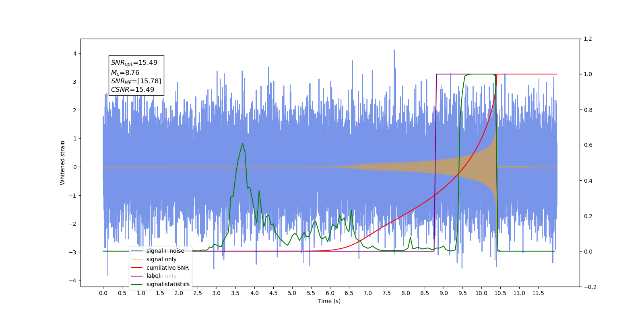The height and width of the screenshot is (322, 644).
Task: Click the left y-axis tick label −3
Action: 72,252
